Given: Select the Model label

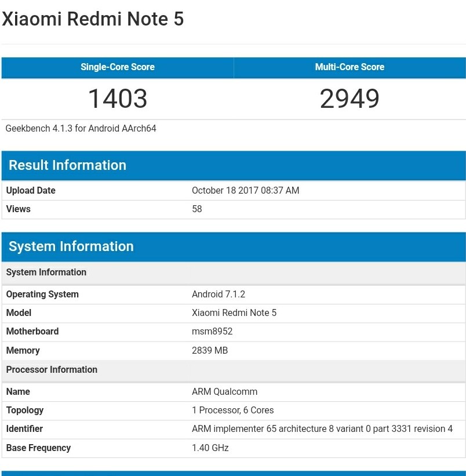Looking at the screenshot, I should click(19, 313).
